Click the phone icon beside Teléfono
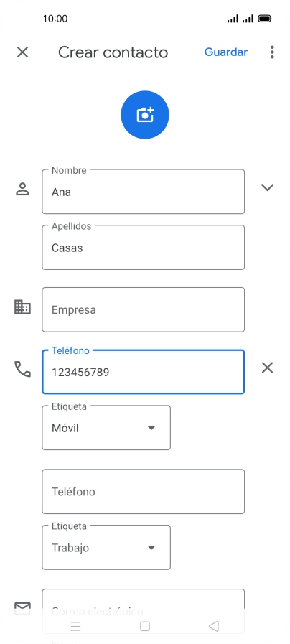The width and height of the screenshot is (290, 644). coord(22,369)
